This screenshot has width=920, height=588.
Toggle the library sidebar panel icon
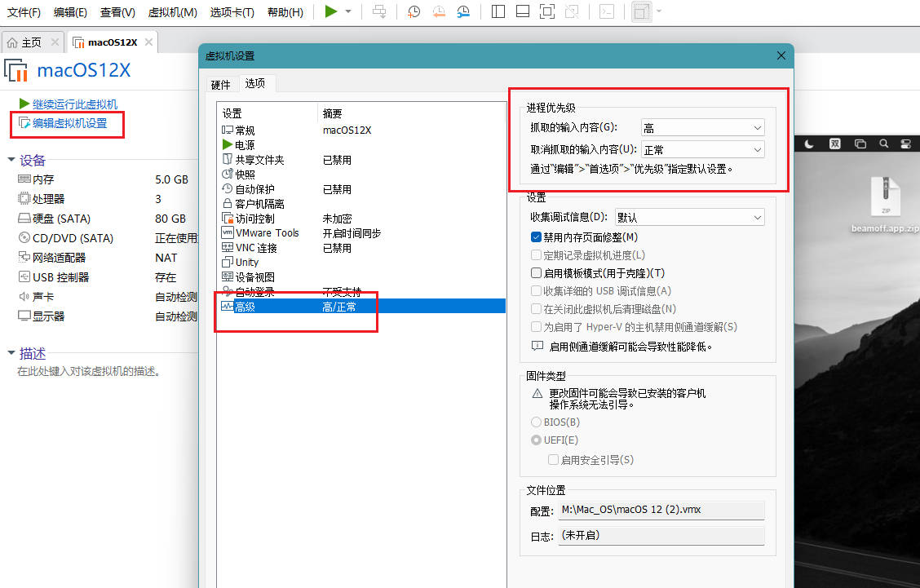(x=498, y=11)
